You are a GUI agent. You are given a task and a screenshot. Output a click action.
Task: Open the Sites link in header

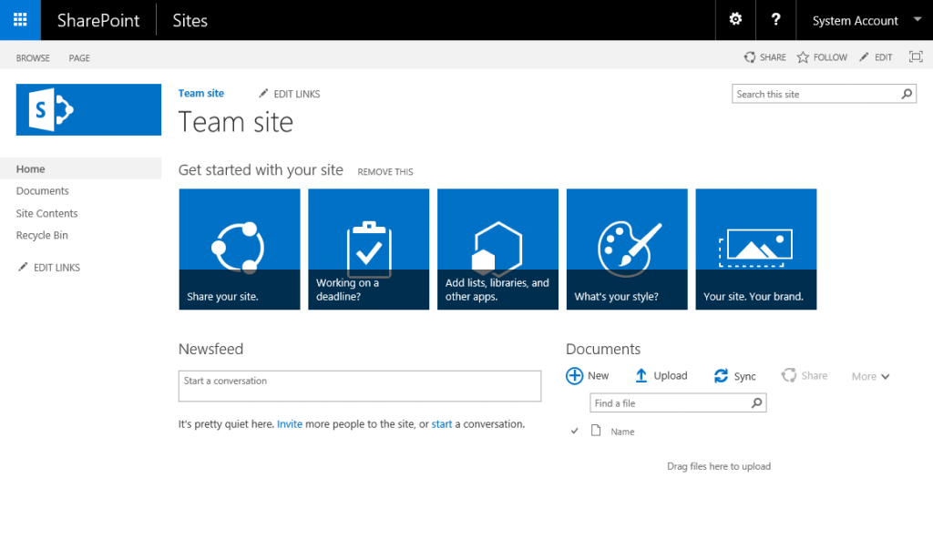tap(190, 20)
